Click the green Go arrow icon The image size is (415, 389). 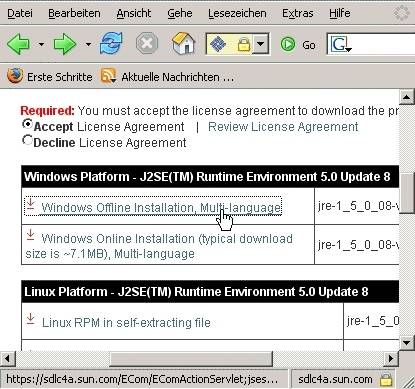tap(288, 44)
